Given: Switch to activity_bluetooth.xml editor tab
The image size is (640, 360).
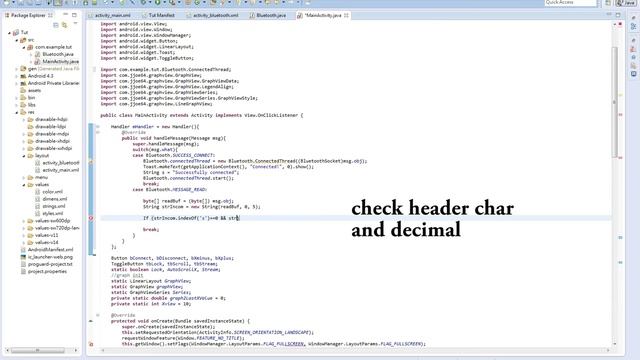Looking at the screenshot, I should click(x=213, y=16).
